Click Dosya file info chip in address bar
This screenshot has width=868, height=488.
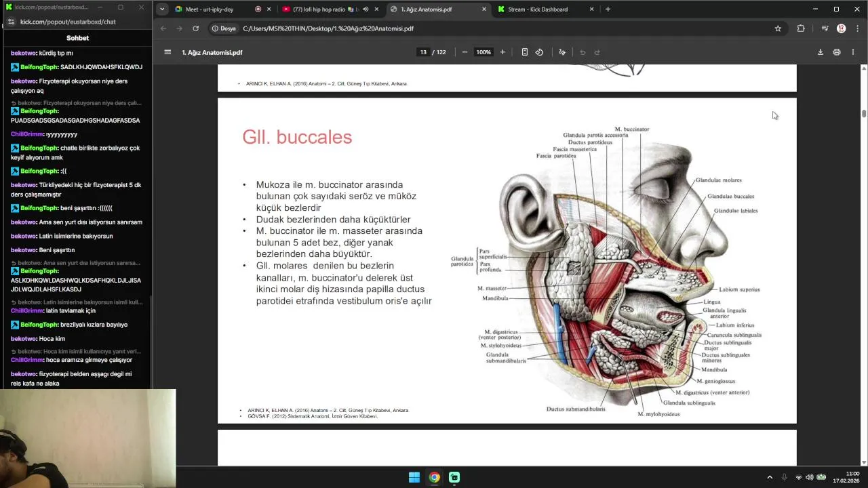[224, 28]
